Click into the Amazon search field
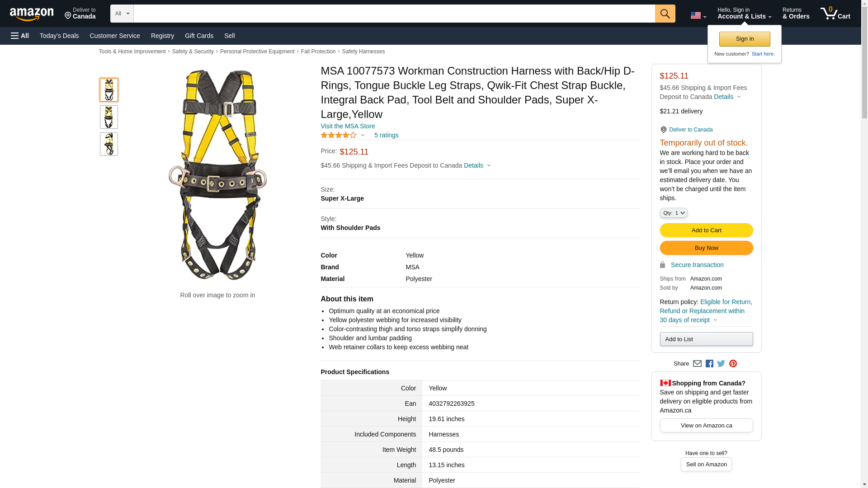Screen dimensions: 868x488 pyautogui.click(x=394, y=14)
